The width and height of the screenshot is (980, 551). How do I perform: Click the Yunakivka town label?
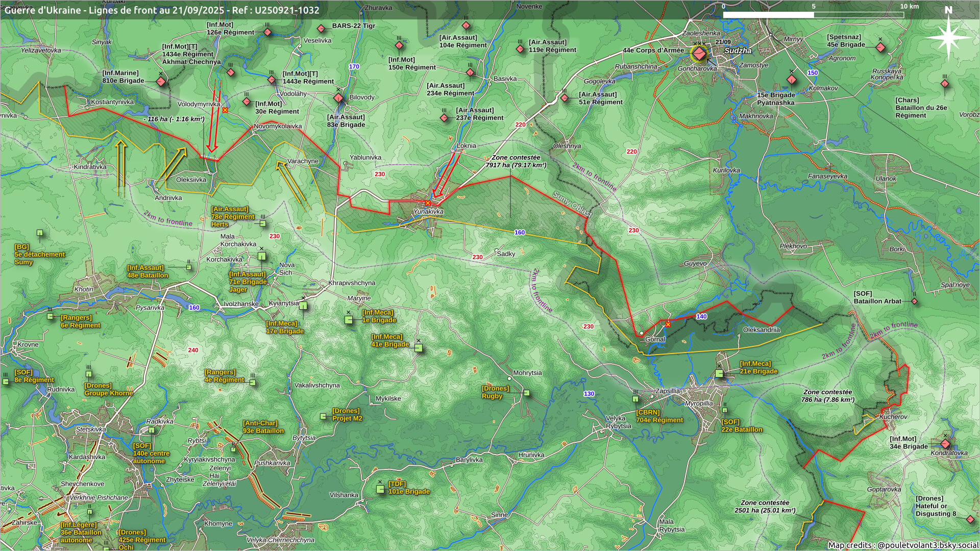[x=428, y=212]
